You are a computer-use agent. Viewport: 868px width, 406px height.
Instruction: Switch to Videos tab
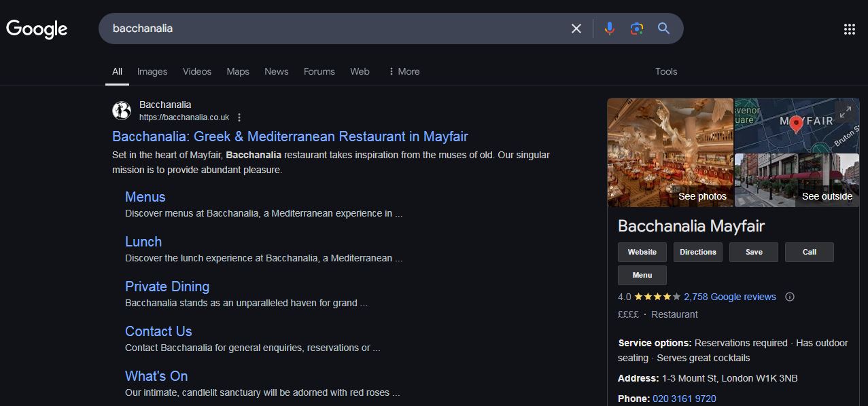[197, 71]
